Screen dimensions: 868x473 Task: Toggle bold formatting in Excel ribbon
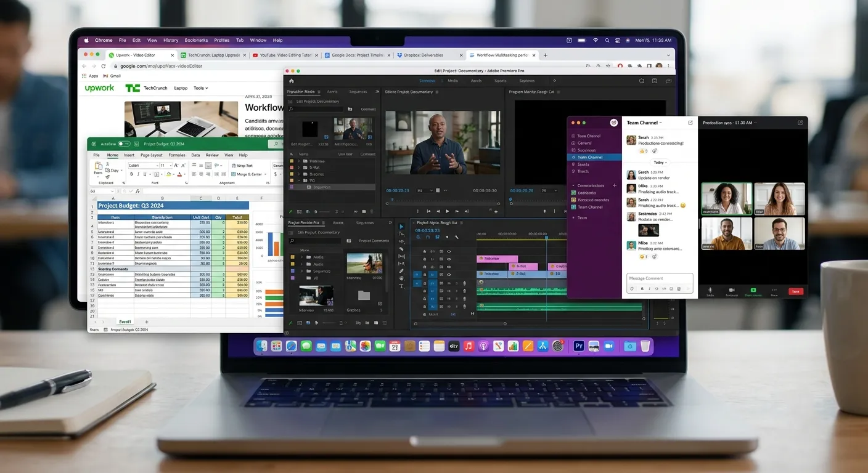131,174
